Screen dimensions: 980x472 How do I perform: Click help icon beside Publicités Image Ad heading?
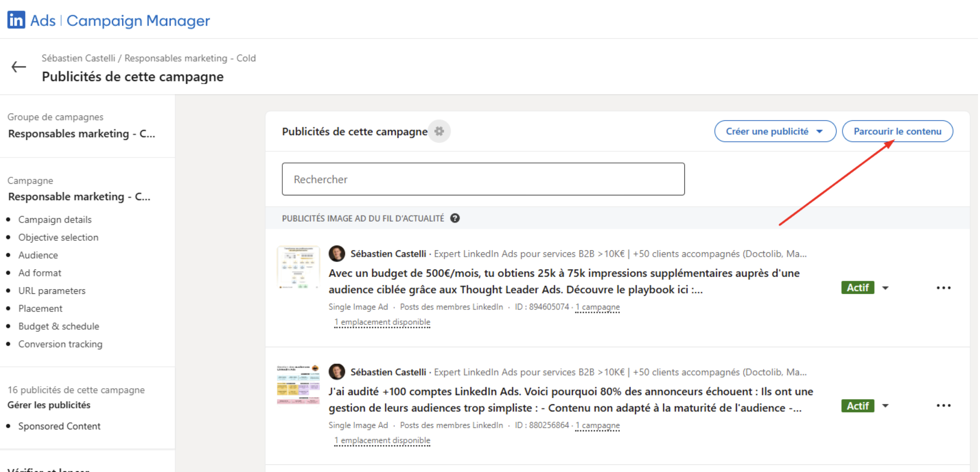(455, 218)
